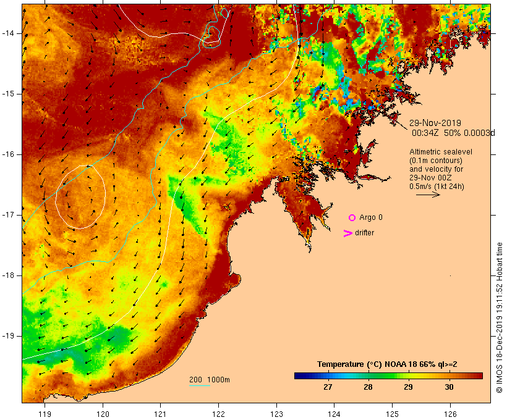This screenshot has height=420, width=507.
Task: Click the -14 latitude axis label
Action: click(8, 33)
